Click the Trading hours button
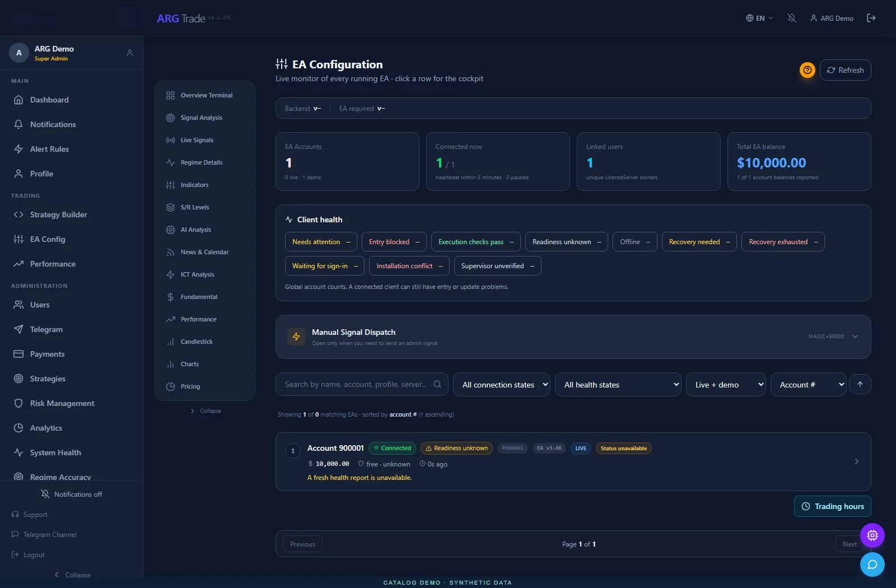The image size is (896, 588). (833, 506)
